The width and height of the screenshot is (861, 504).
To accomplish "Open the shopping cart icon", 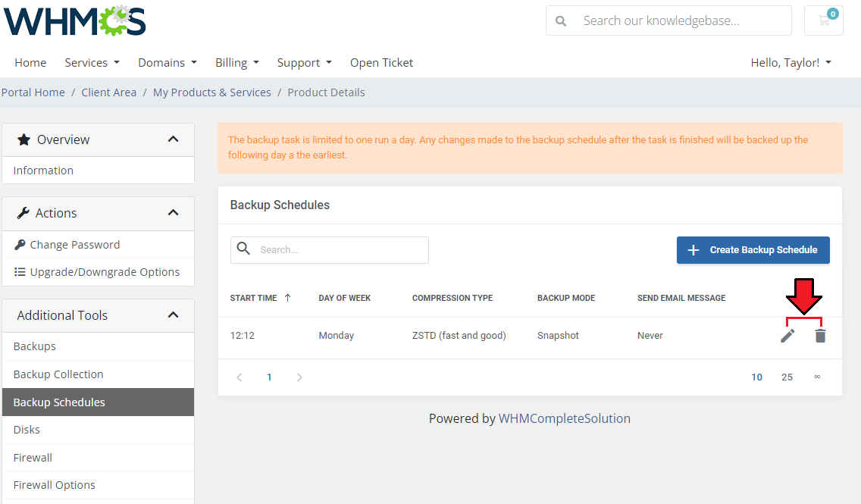I will coord(824,20).
